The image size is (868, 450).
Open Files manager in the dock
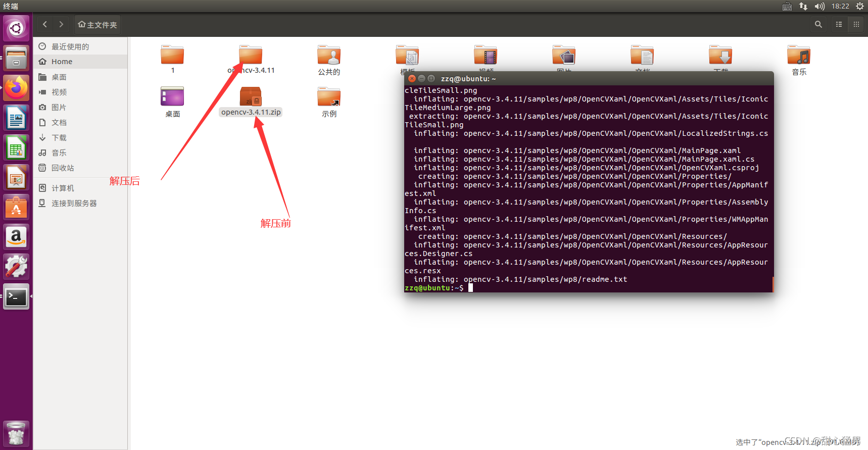click(x=16, y=58)
